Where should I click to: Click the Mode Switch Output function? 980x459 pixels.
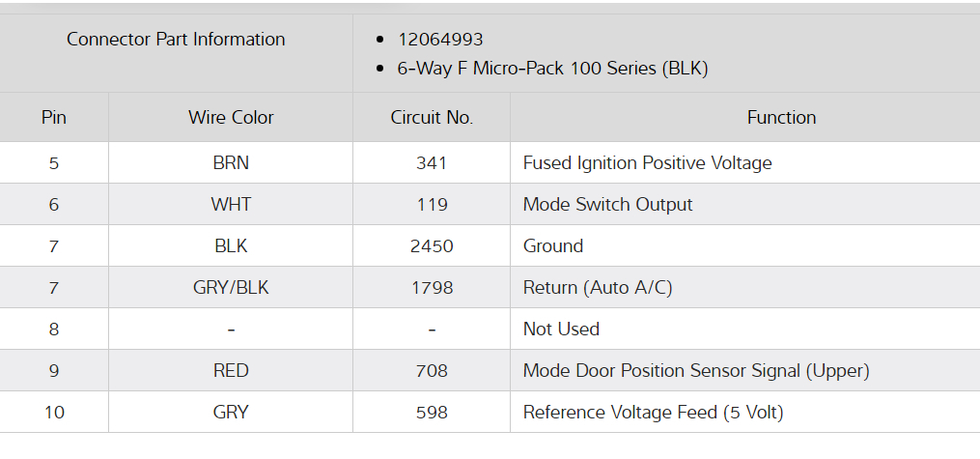(x=607, y=205)
